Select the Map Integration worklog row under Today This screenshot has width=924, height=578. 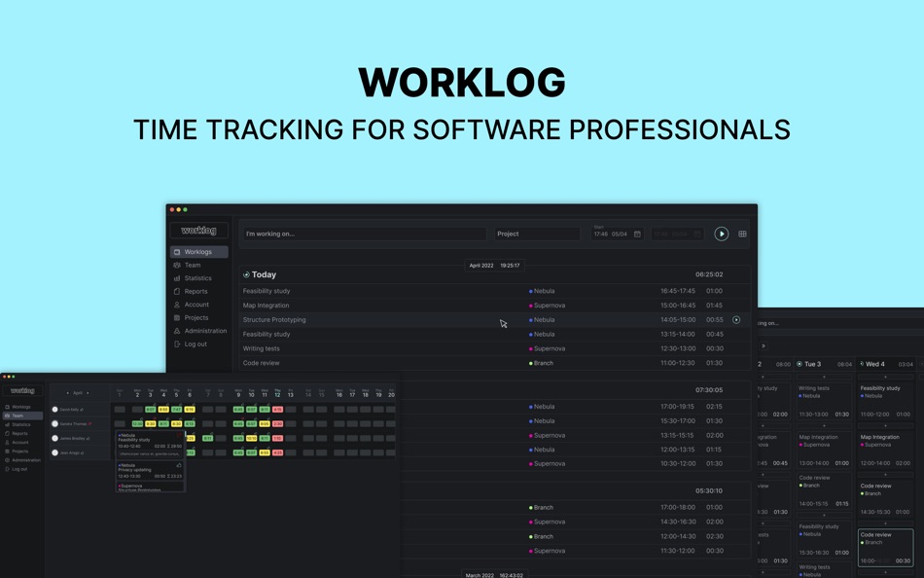click(x=495, y=306)
